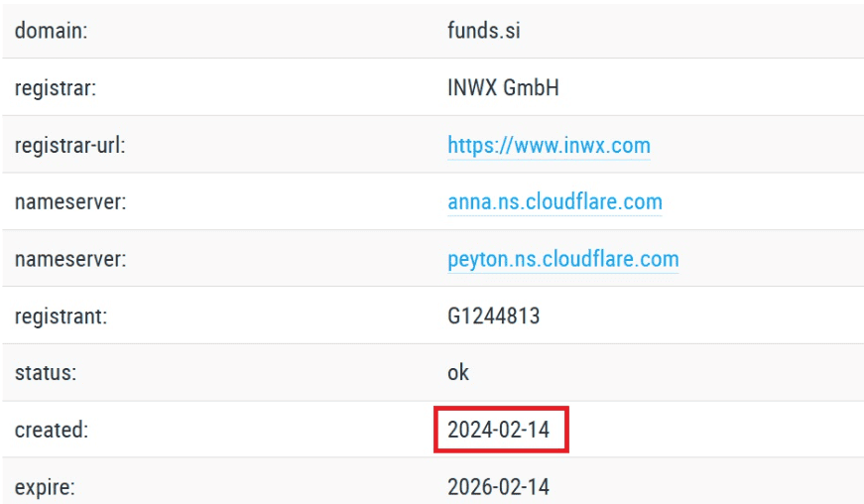This screenshot has width=864, height=504.
Task: Open the anna.ns.cloudflare.com nameserver link
Action: 555,202
